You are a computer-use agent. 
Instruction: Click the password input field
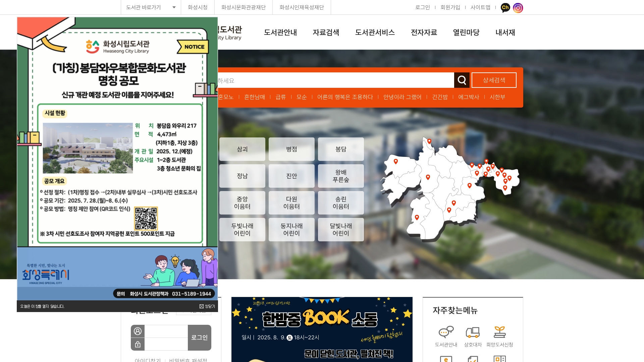coord(166,344)
